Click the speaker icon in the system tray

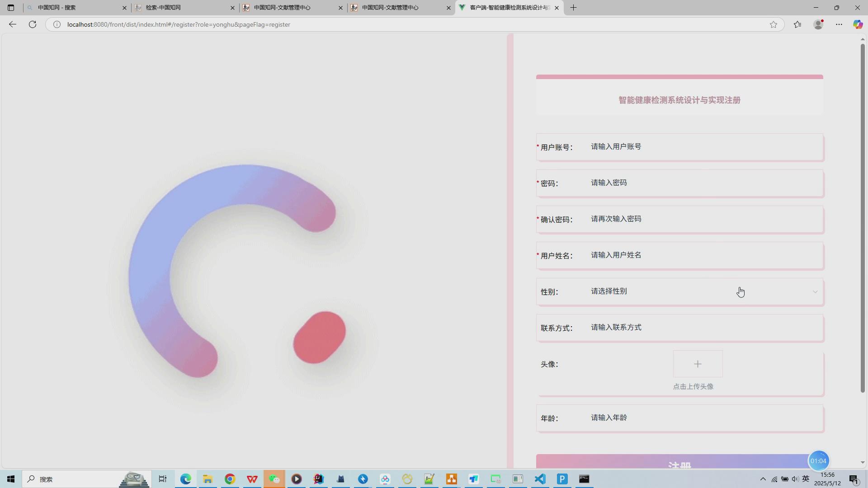tap(796, 479)
